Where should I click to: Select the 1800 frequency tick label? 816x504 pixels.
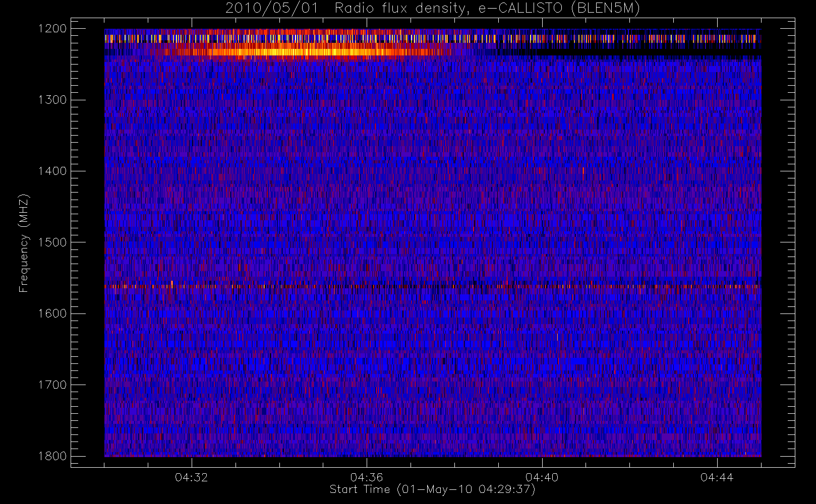click(52, 456)
